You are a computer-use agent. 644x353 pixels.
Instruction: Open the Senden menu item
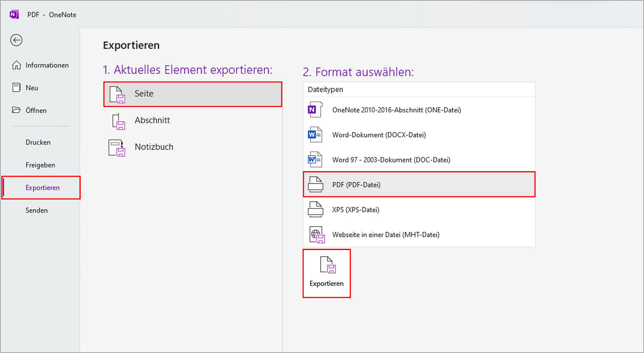pos(41,210)
